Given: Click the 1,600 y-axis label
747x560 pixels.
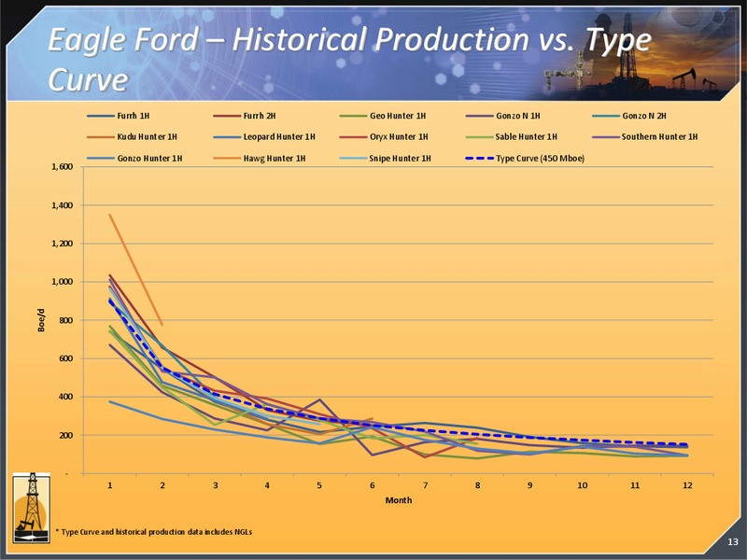Looking at the screenshot, I should tap(63, 167).
